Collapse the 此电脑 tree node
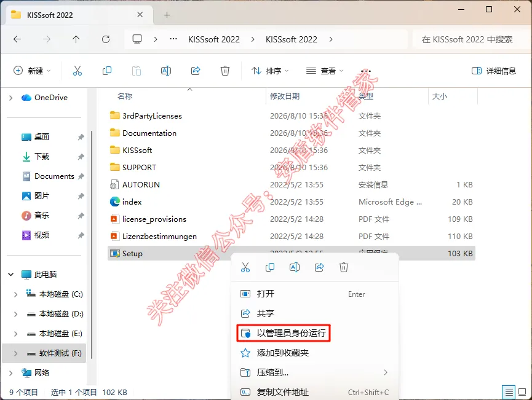532x400 pixels. pos(11,275)
